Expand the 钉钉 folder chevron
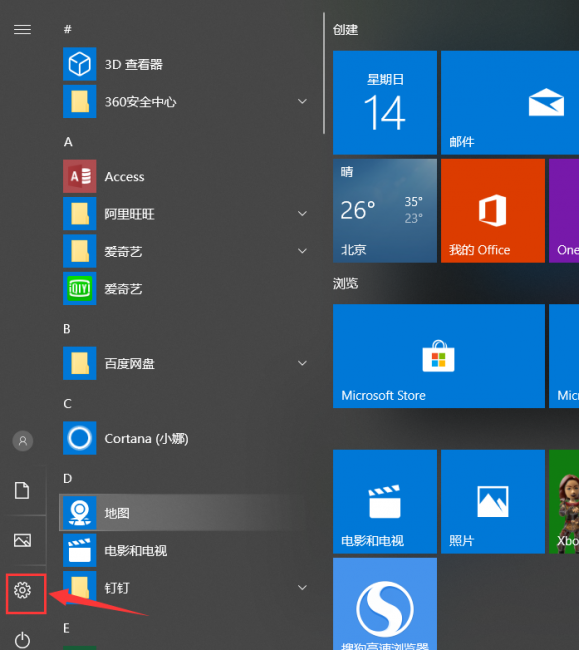This screenshot has height=650, width=579. coord(303,588)
